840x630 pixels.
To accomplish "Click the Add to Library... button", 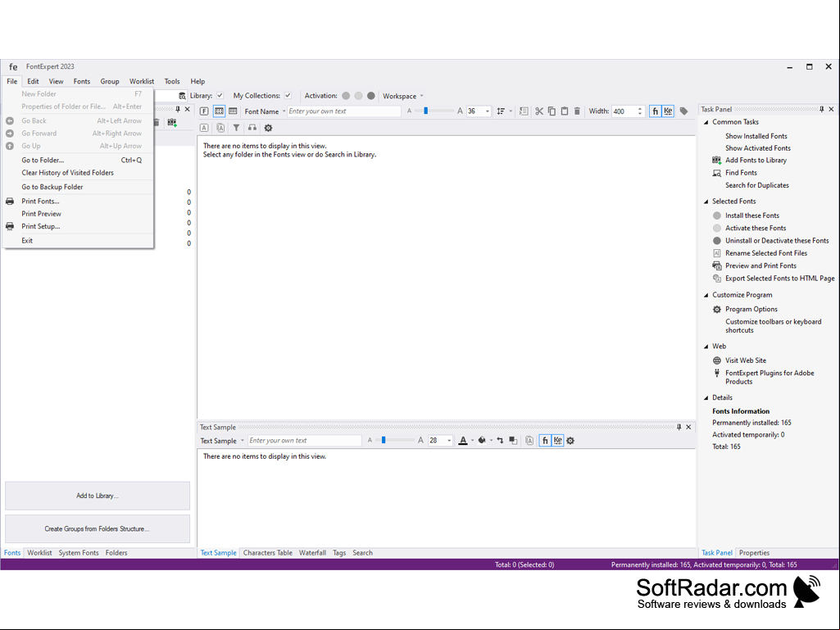I will click(x=98, y=496).
